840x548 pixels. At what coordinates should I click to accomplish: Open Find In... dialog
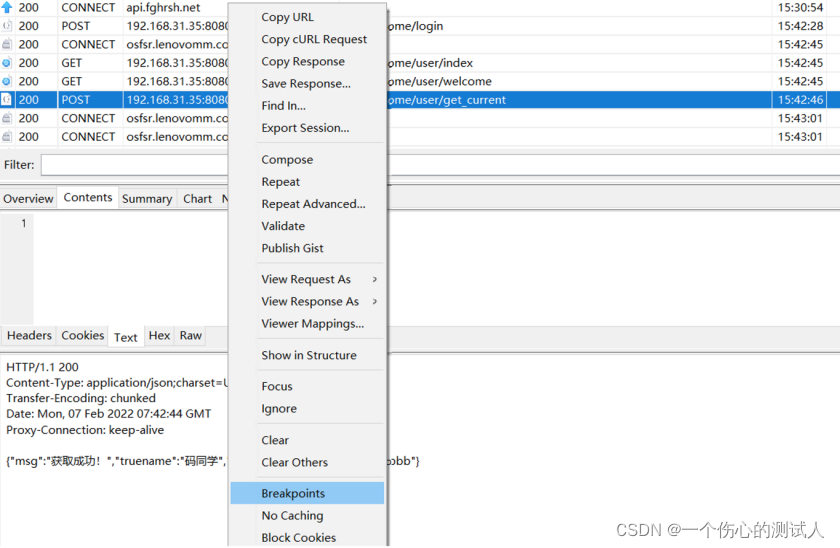[283, 106]
